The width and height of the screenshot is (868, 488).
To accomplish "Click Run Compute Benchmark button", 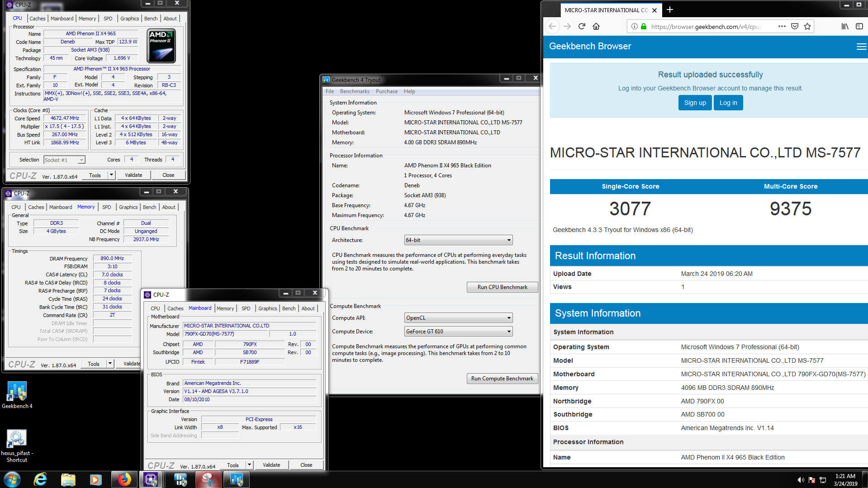I will (502, 379).
